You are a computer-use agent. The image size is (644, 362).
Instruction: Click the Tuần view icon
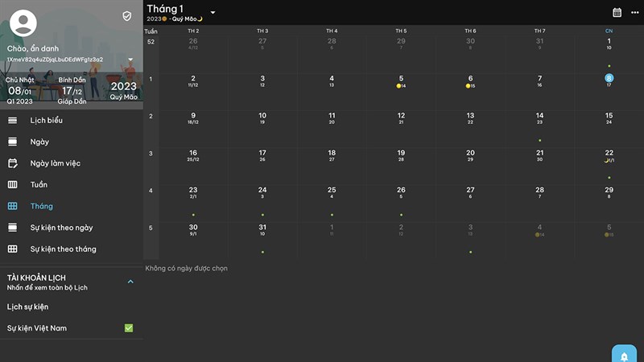point(13,185)
